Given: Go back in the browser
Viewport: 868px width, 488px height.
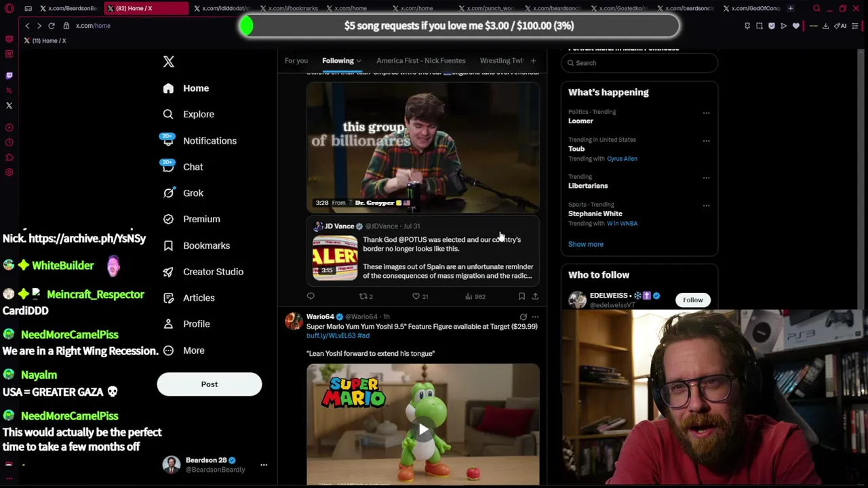Looking at the screenshot, I should (x=27, y=26).
